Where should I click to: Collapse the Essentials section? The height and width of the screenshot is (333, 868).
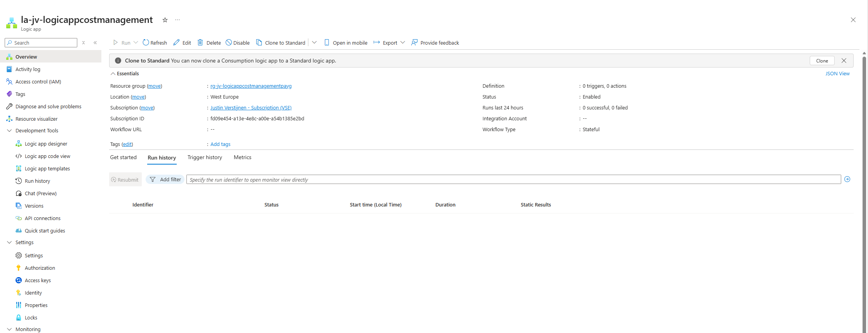point(113,73)
